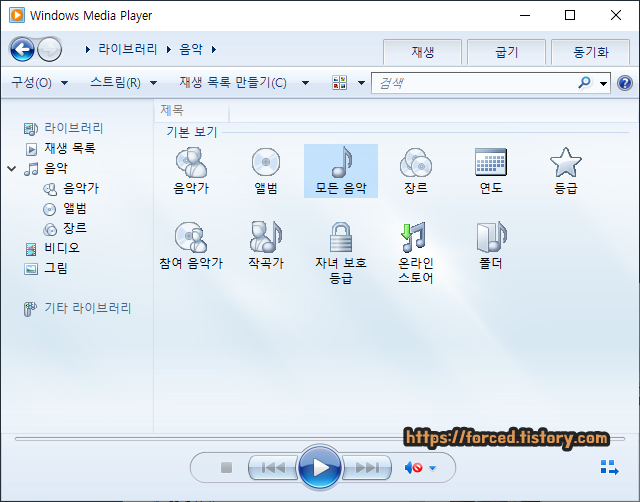Open the 작곡가 (Composer) icon
This screenshot has height=502, width=640.
[x=266, y=245]
